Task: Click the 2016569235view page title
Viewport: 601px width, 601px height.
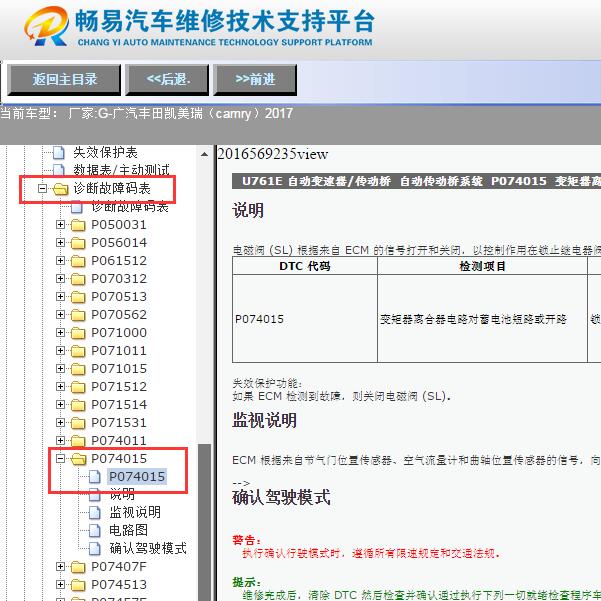Action: tap(273, 154)
